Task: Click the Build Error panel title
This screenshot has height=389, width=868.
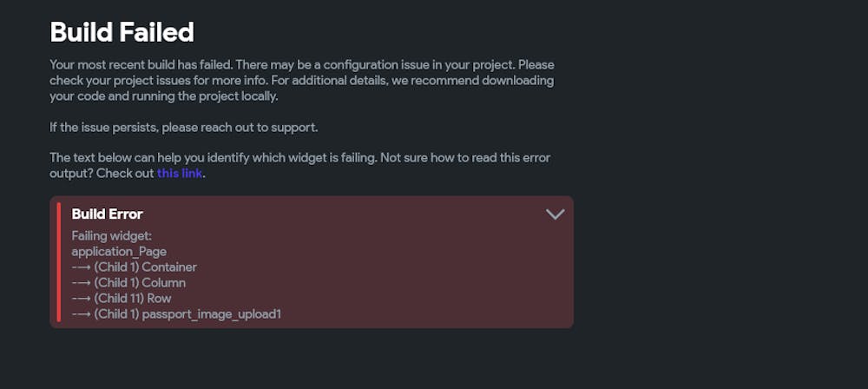Action: click(107, 214)
